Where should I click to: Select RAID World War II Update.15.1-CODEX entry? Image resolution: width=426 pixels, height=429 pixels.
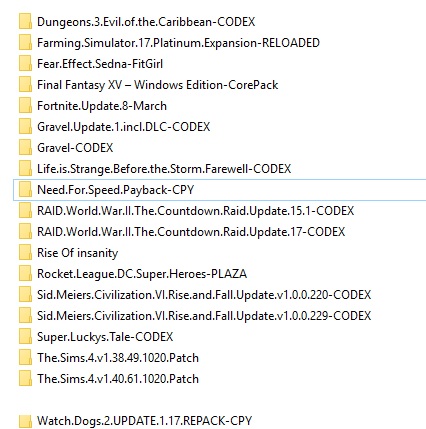[x=195, y=211]
